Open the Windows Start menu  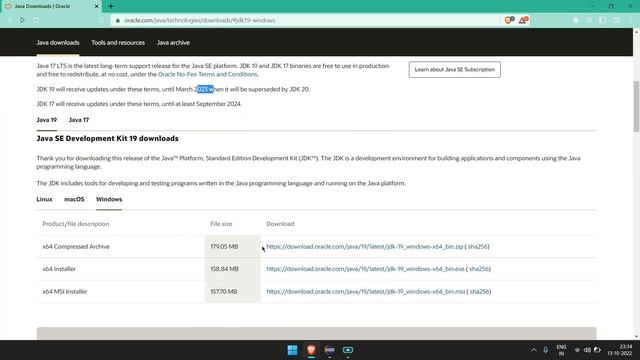coord(292,350)
